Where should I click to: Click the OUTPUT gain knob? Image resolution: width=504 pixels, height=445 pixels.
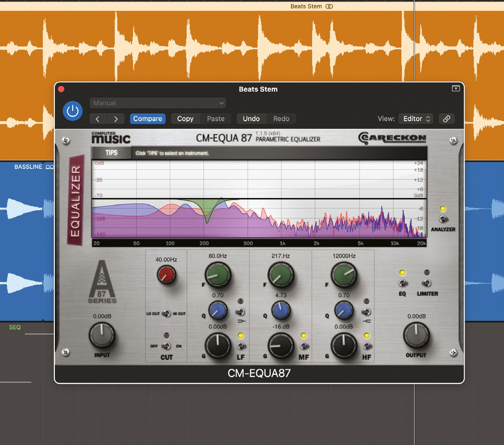tap(416, 336)
